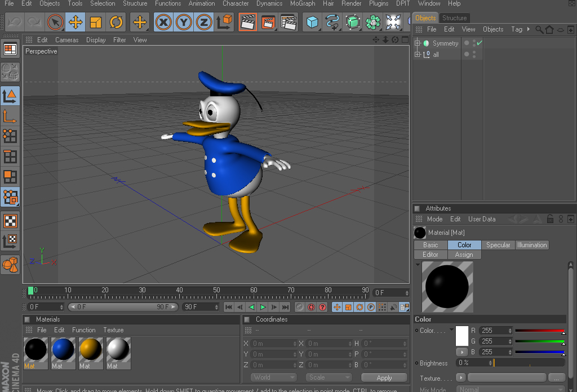The width and height of the screenshot is (577, 392).
Task: Switch to the Structure tab
Action: click(x=455, y=17)
